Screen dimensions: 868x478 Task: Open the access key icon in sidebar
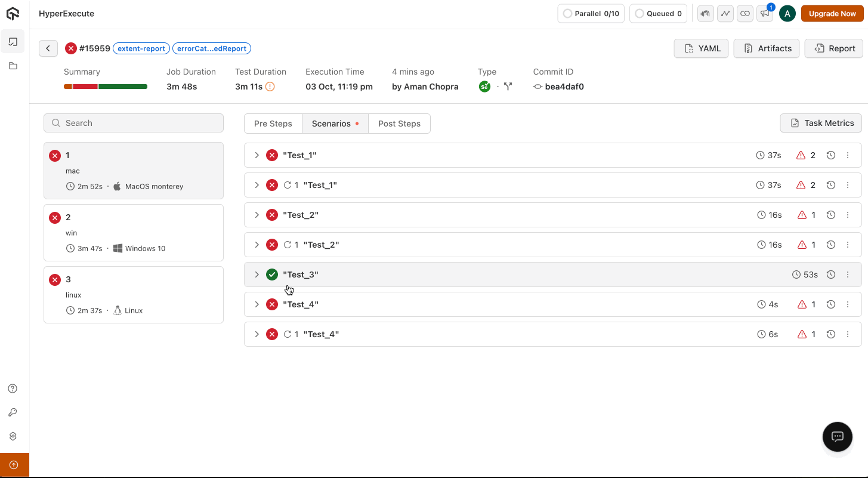pyautogui.click(x=13, y=412)
